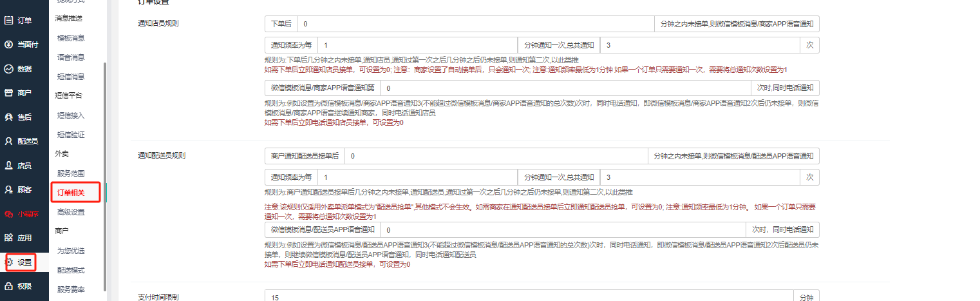Select 高级设置 under 外卖
The width and height of the screenshot is (980, 301).
click(x=71, y=212)
